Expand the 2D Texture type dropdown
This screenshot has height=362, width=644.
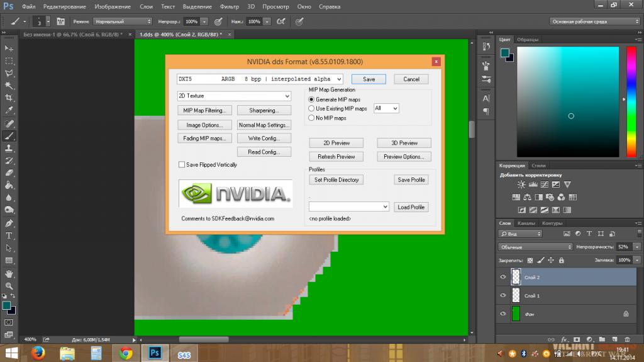[x=234, y=96]
